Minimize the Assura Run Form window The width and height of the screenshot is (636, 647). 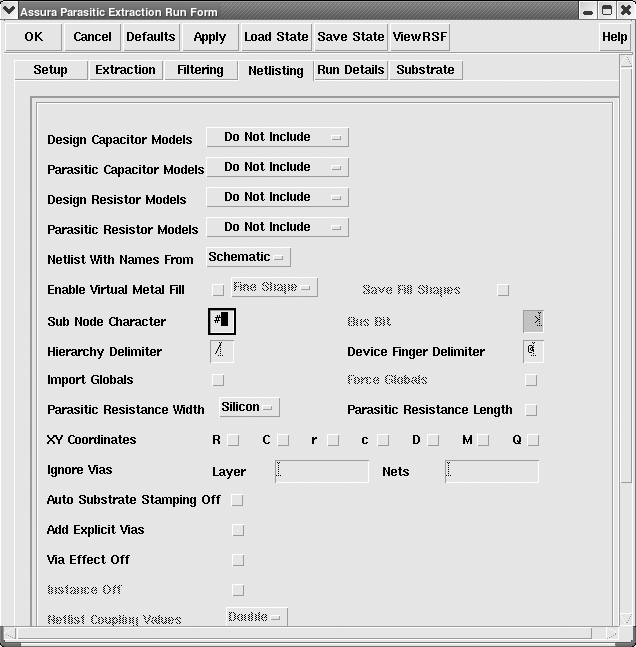pos(588,11)
